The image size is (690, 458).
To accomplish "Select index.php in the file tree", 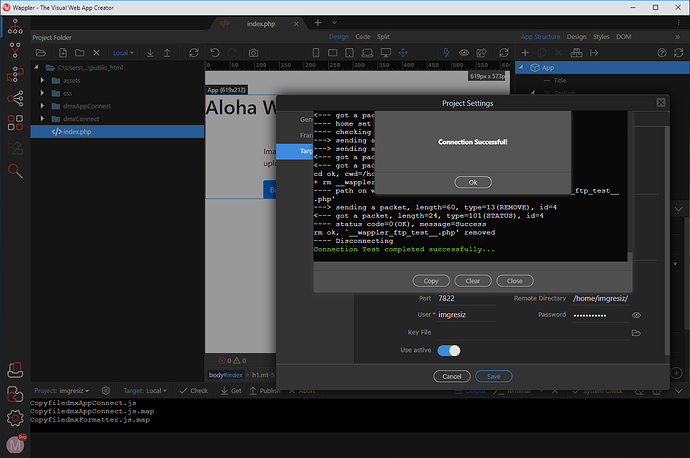I will (117, 132).
